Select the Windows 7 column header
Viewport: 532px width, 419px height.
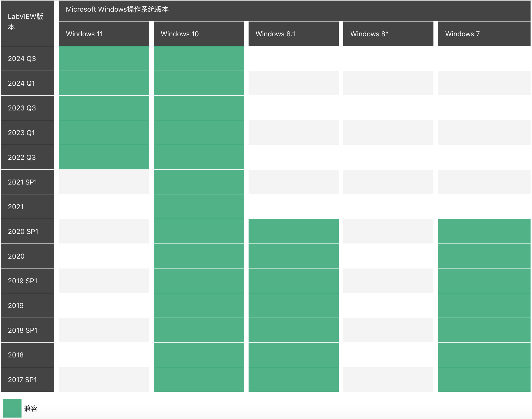(x=484, y=34)
